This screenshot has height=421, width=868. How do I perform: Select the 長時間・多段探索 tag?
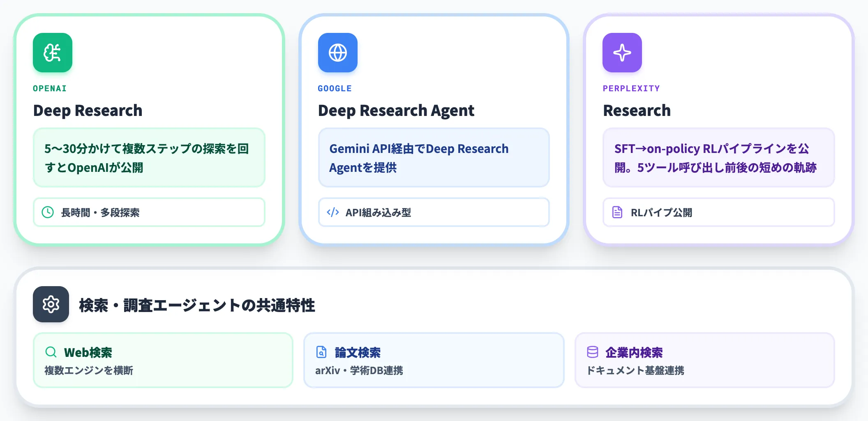pos(149,212)
